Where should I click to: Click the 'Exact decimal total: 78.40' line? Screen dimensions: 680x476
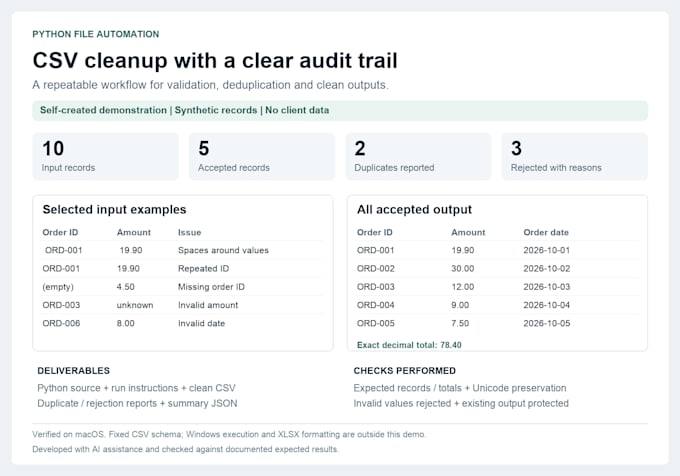pos(409,345)
